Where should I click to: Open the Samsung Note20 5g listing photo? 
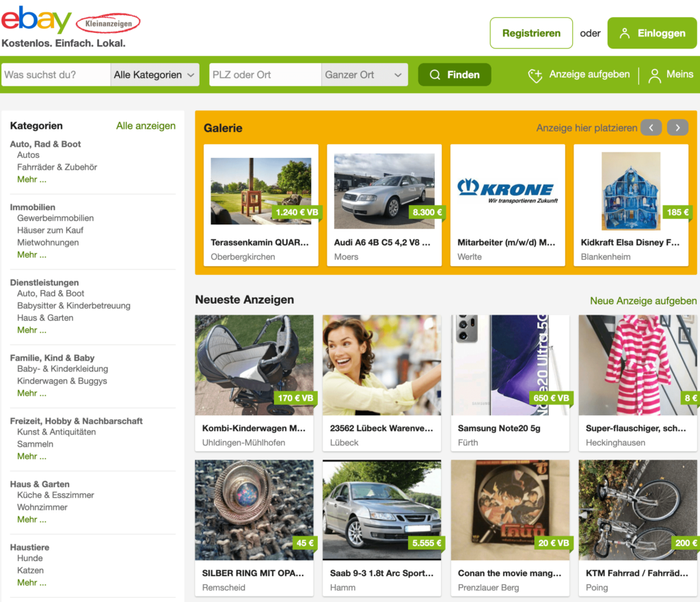pyautogui.click(x=510, y=365)
